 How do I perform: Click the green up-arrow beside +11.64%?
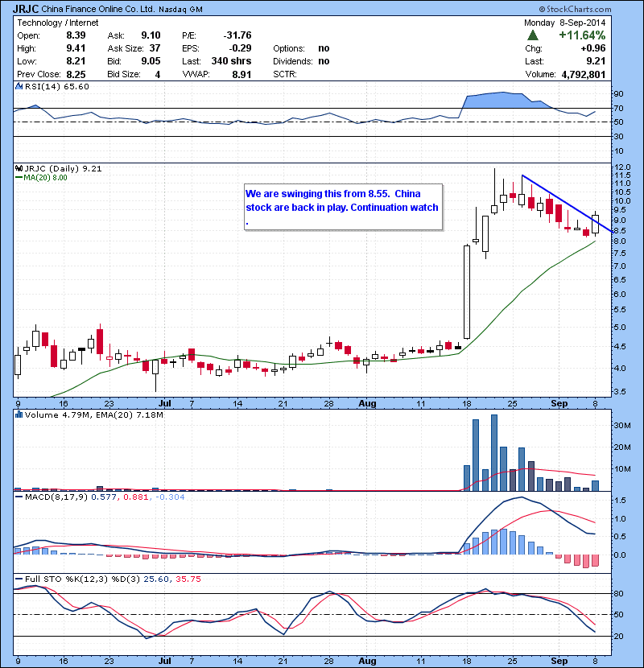click(533, 36)
